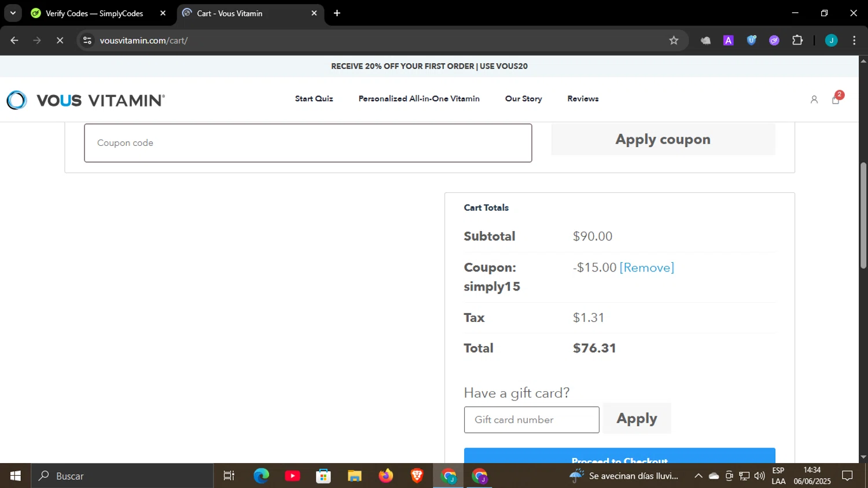Viewport: 868px width, 488px height.
Task: Open the account user icon
Action: (x=814, y=100)
